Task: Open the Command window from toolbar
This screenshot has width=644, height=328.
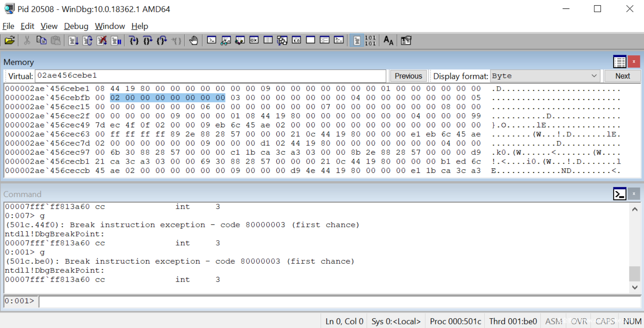Action: click(211, 40)
